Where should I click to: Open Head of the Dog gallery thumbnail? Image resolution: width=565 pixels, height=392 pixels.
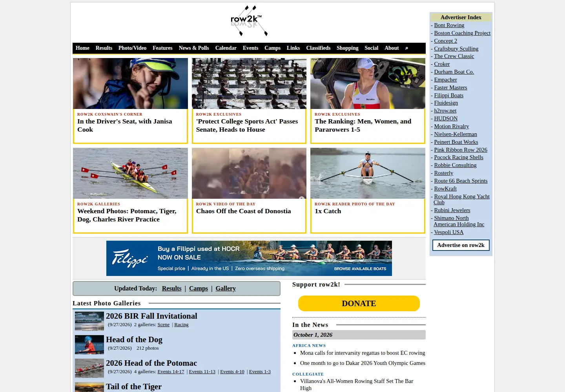pos(89,345)
